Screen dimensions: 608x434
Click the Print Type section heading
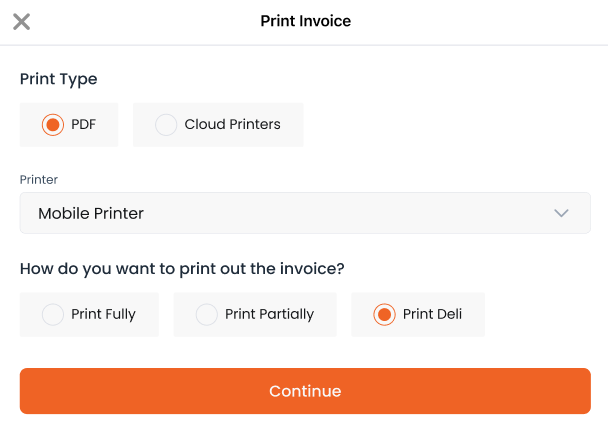[x=59, y=79]
